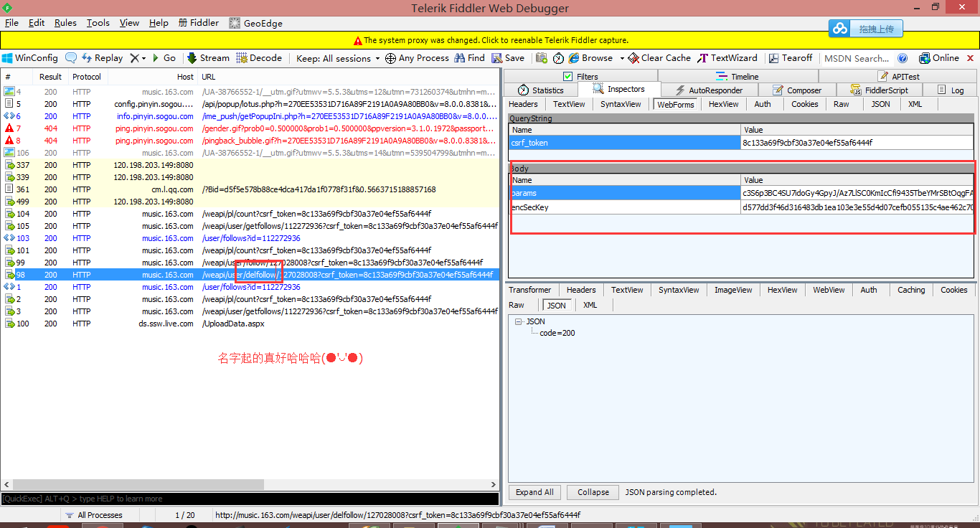Switch to the Timeline tab
This screenshot has width=980, height=528.
[x=738, y=76]
